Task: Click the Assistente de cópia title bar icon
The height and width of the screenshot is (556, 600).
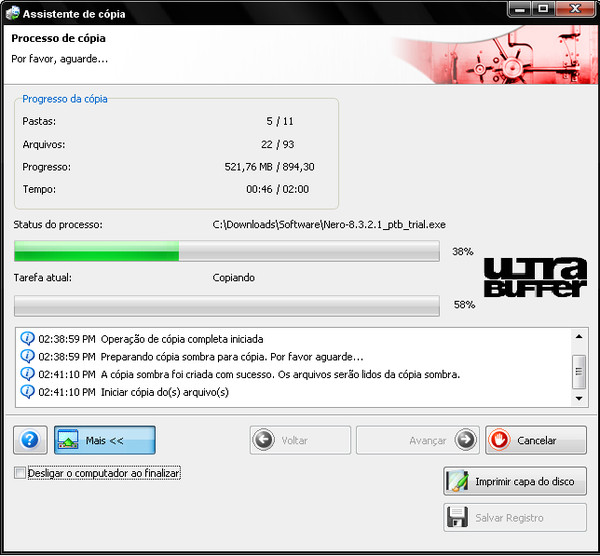Action: (13, 13)
